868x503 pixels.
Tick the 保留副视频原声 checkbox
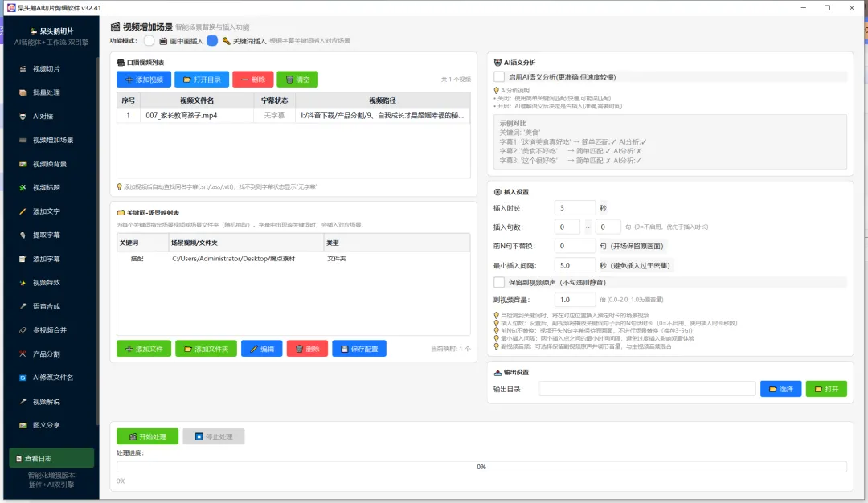click(x=499, y=282)
